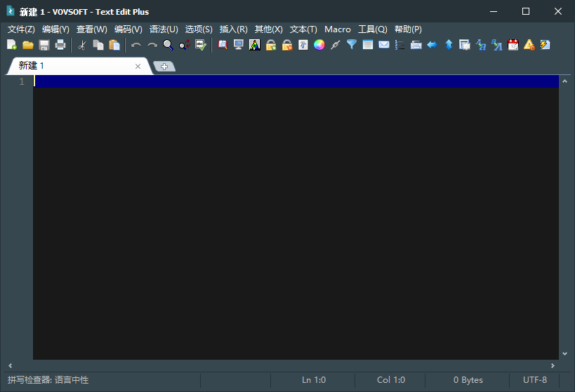This screenshot has height=392, width=575.
Task: Open the Macro menu
Action: point(338,29)
